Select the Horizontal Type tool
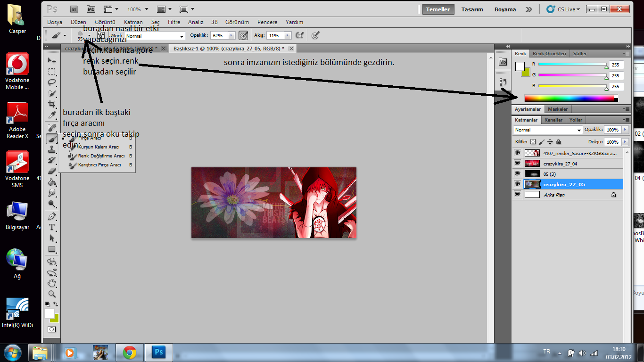The height and width of the screenshot is (362, 644). [52, 227]
